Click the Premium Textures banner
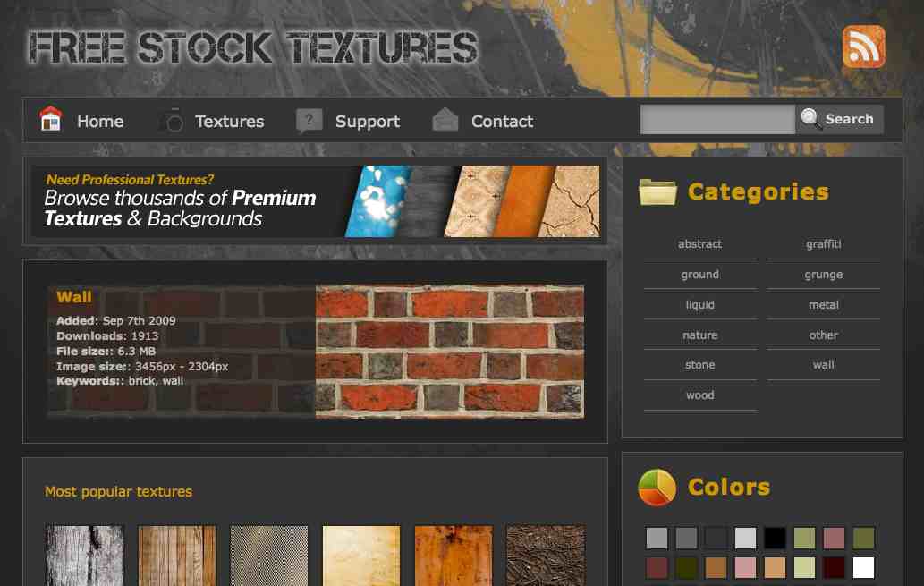 click(x=315, y=201)
